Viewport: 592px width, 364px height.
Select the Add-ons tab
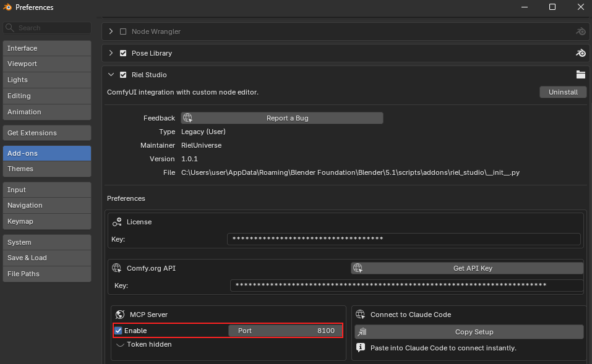tap(47, 153)
